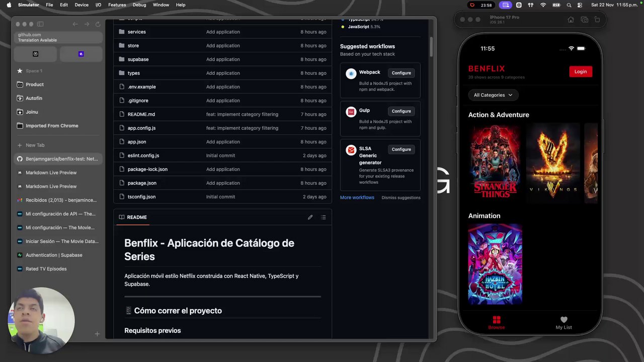The height and width of the screenshot is (362, 644).
Task: Open Control Center in menu bar
Action: 580,5
